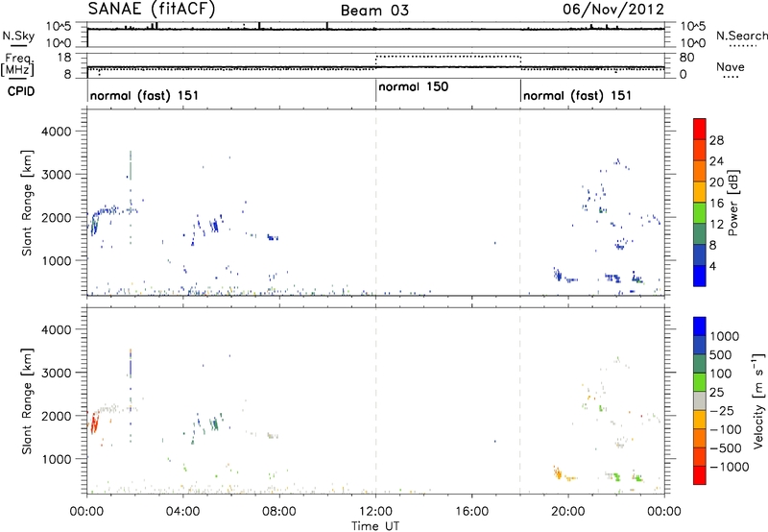Click dashed 18:00 marker in velocity panel

pyautogui.click(x=520, y=400)
